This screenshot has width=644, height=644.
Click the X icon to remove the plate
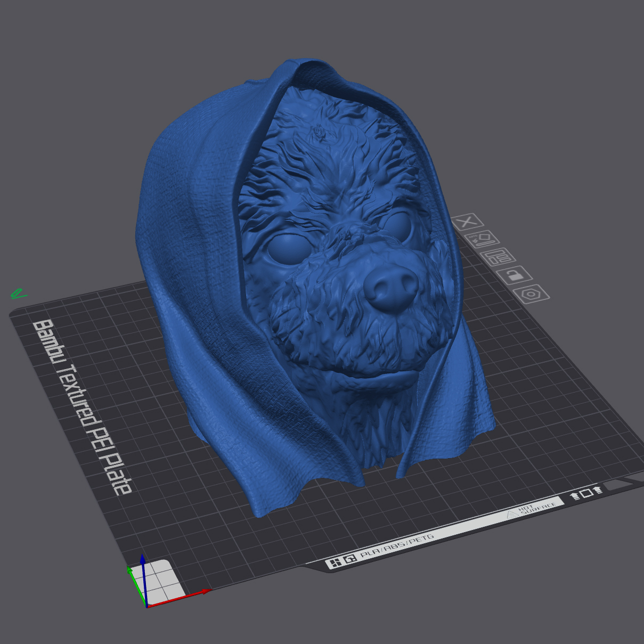click(467, 222)
